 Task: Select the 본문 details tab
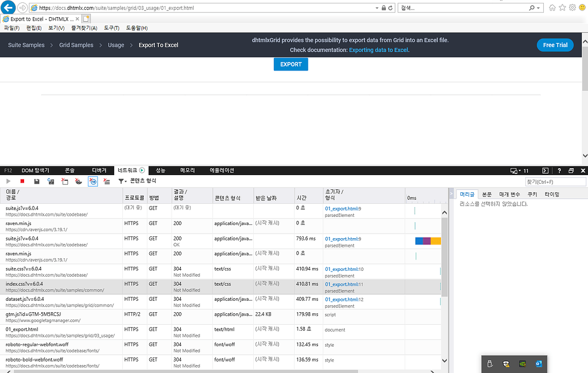pos(487,194)
